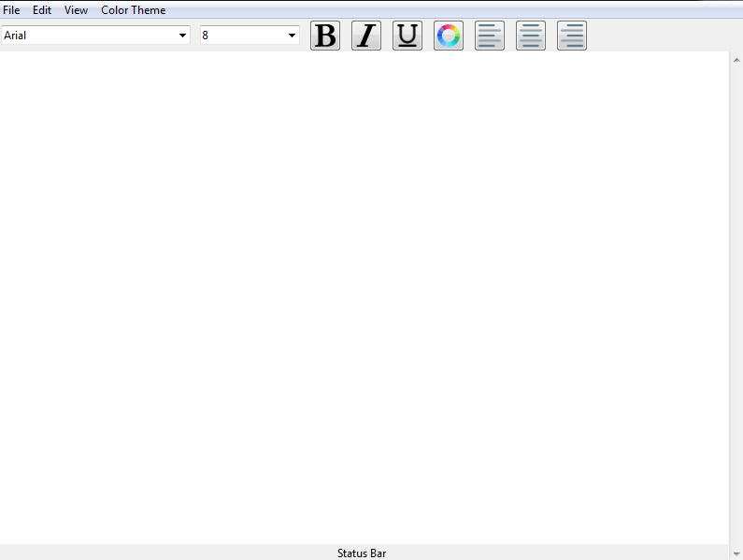Open the View menu

coord(76,10)
